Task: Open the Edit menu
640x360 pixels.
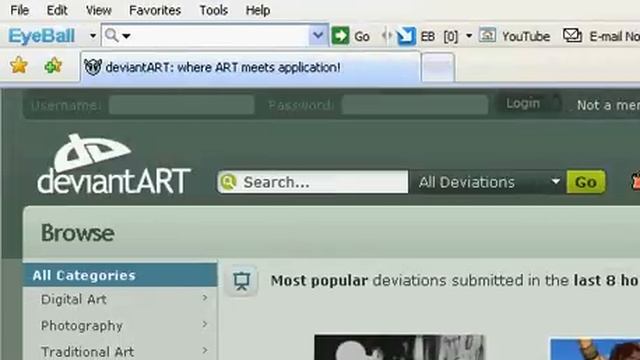Action: point(57,10)
